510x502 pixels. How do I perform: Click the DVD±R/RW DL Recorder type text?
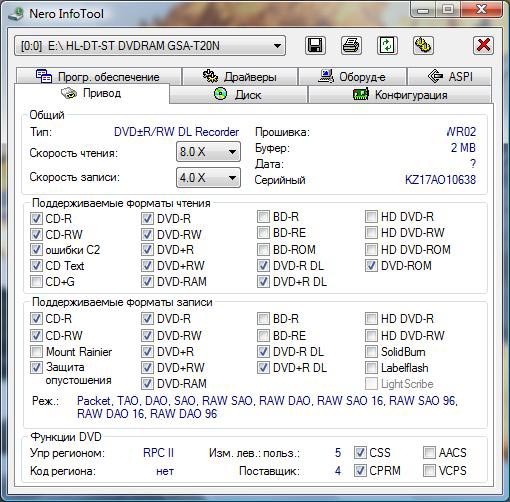176,132
